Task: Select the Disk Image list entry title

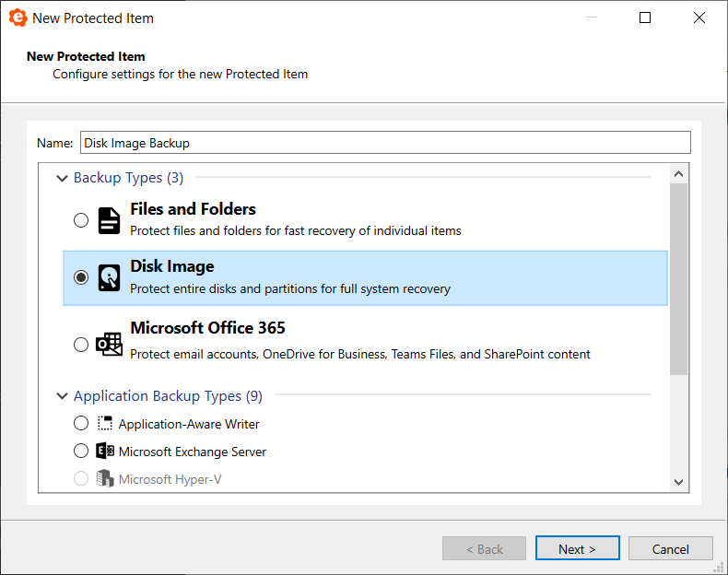Action: click(172, 266)
